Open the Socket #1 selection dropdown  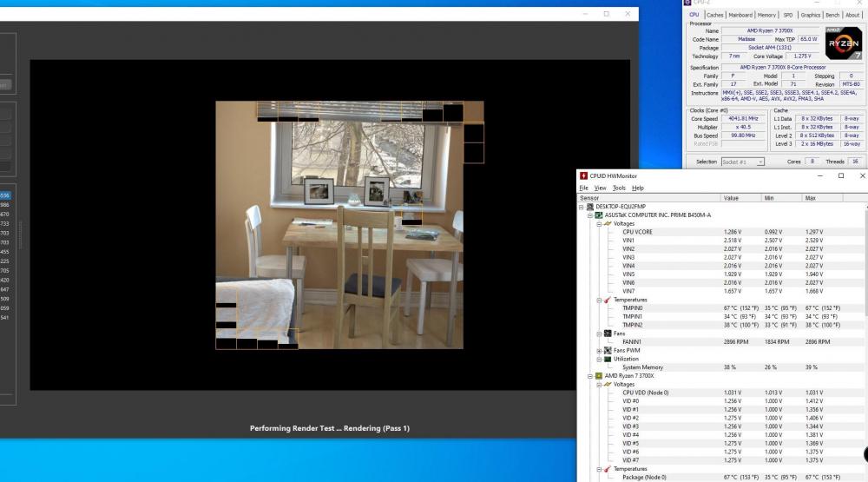point(742,162)
